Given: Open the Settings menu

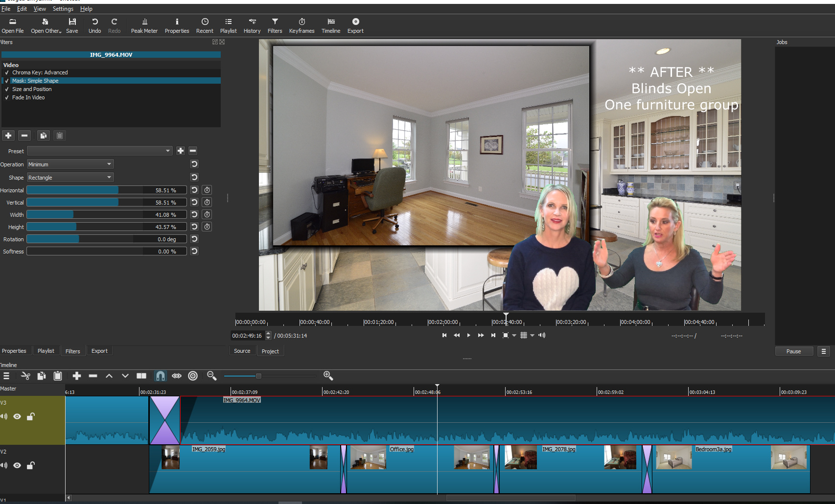Looking at the screenshot, I should (x=63, y=9).
